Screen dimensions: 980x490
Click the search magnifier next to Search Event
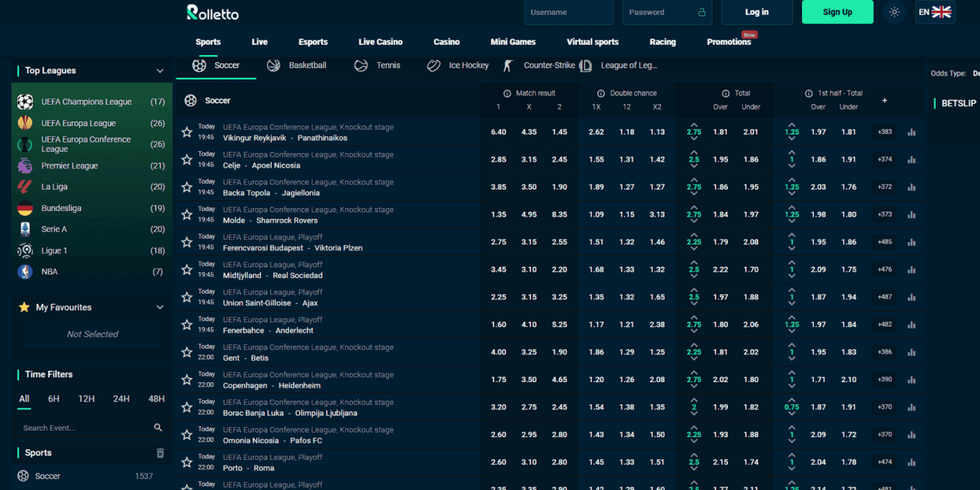(158, 427)
